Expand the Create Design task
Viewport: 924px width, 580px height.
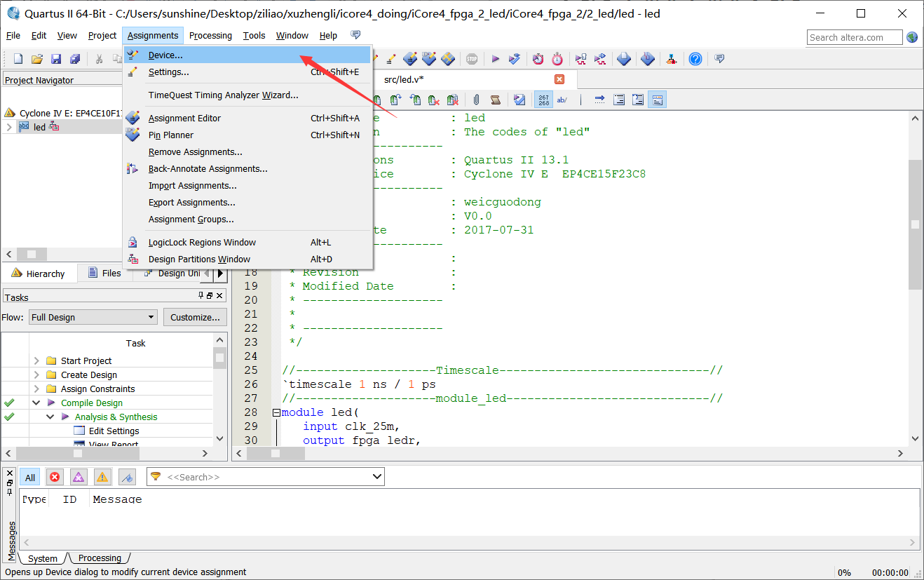[x=36, y=375]
